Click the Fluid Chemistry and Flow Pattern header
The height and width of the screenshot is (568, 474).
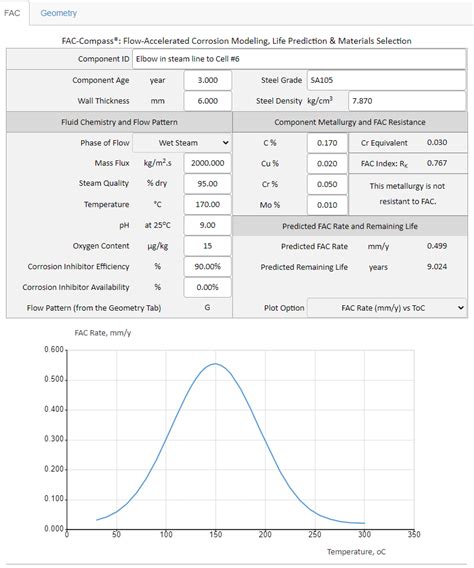tap(119, 122)
